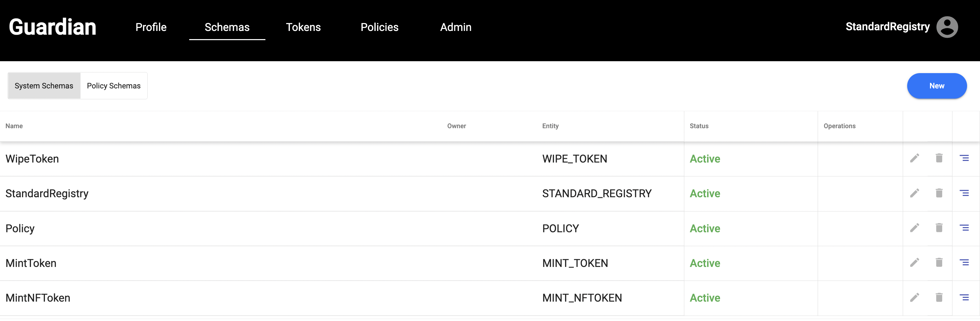The height and width of the screenshot is (321, 980).
Task: Open the Profile menu item
Action: (151, 28)
